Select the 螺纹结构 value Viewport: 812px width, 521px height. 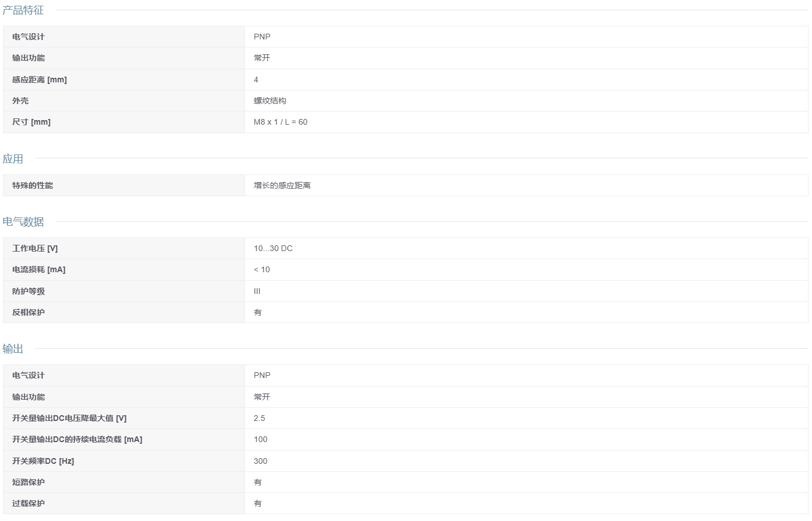[x=270, y=101]
